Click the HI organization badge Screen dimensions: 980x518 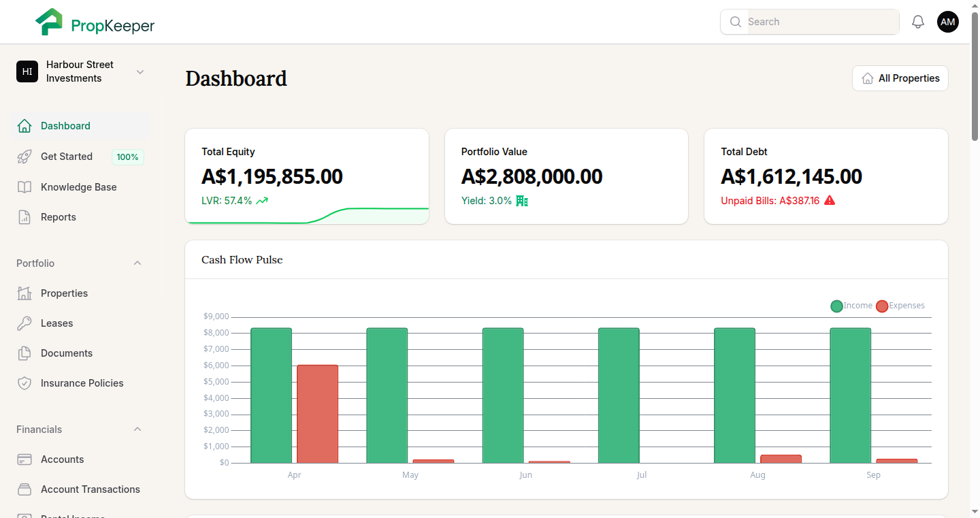pyautogui.click(x=27, y=71)
